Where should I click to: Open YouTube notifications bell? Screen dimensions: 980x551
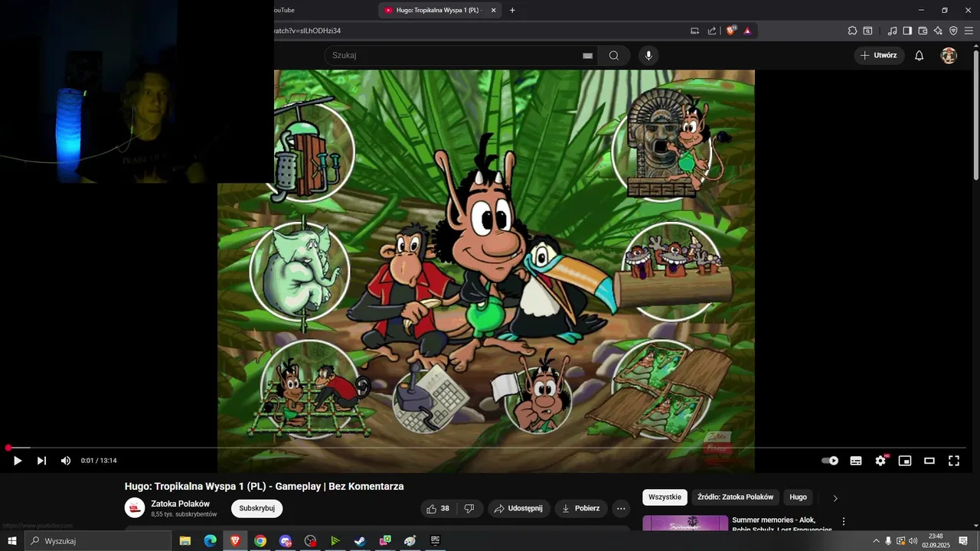point(920,55)
